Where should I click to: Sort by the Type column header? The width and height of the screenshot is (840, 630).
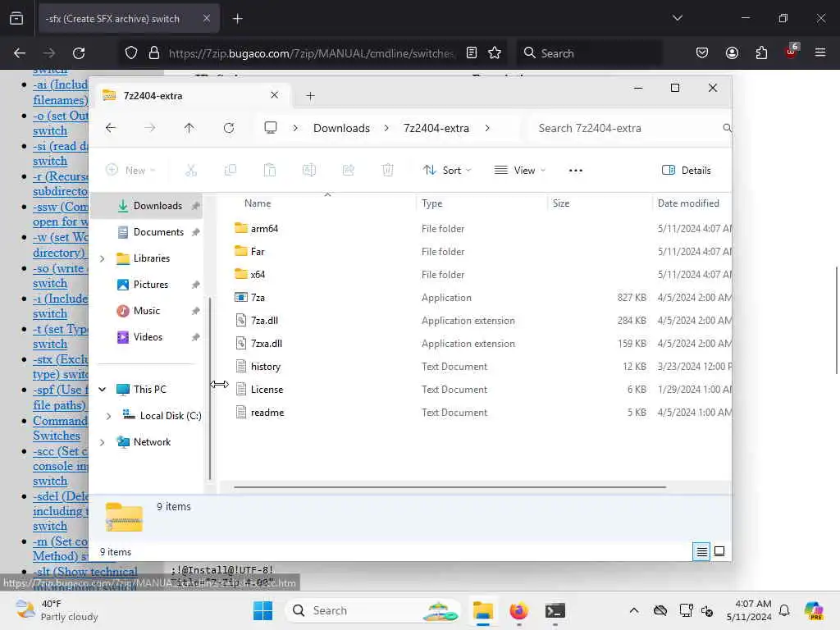coord(431,203)
